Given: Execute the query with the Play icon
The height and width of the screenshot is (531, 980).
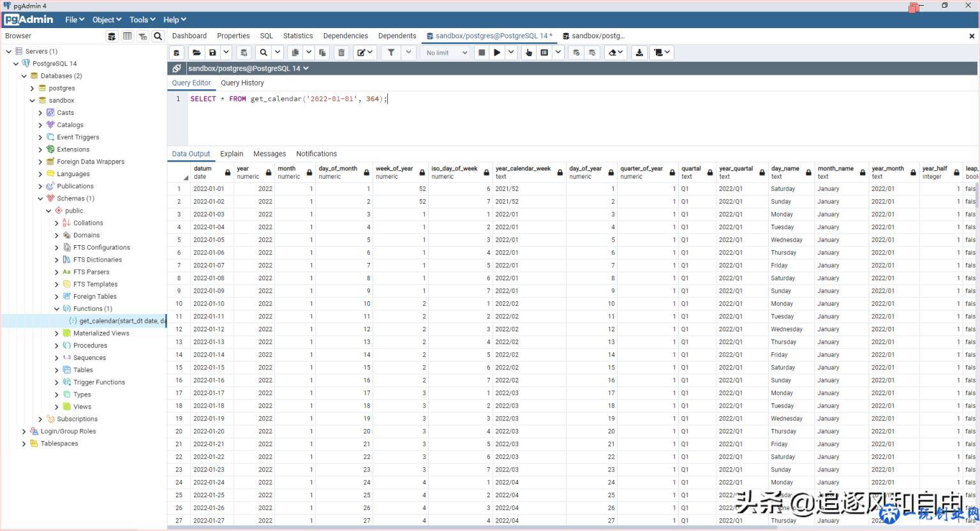Looking at the screenshot, I should pos(496,52).
